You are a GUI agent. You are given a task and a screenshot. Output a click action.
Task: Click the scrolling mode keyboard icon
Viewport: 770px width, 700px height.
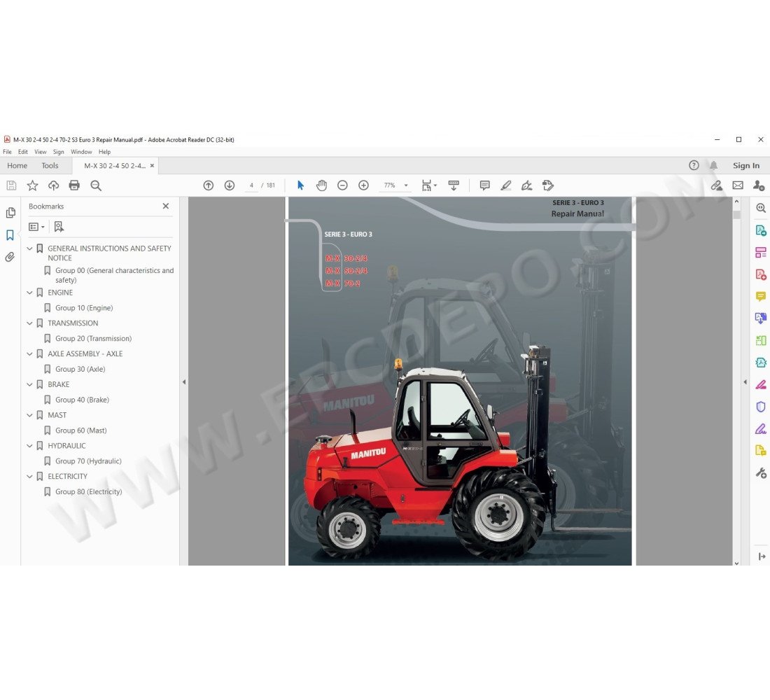click(x=454, y=185)
